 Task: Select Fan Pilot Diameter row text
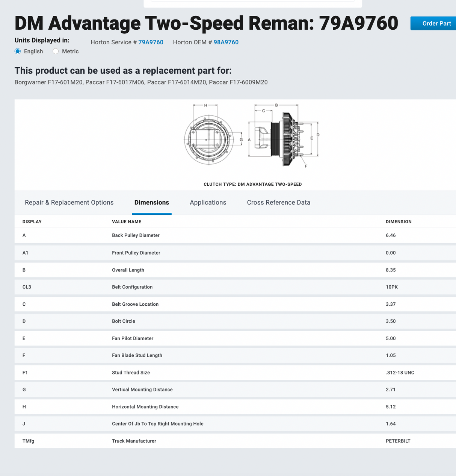pos(133,338)
